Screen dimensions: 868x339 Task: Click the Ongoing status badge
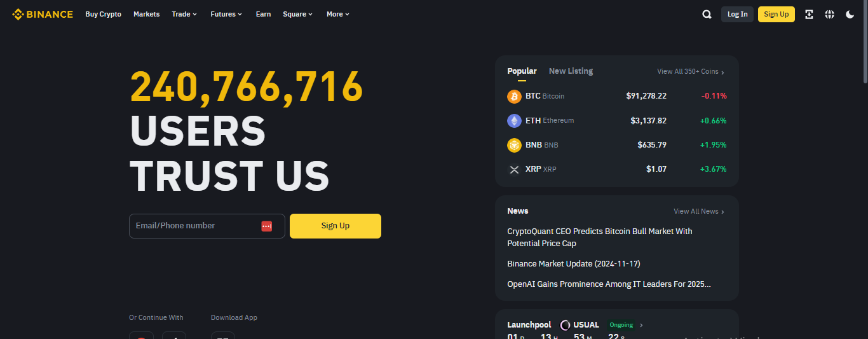click(621, 325)
